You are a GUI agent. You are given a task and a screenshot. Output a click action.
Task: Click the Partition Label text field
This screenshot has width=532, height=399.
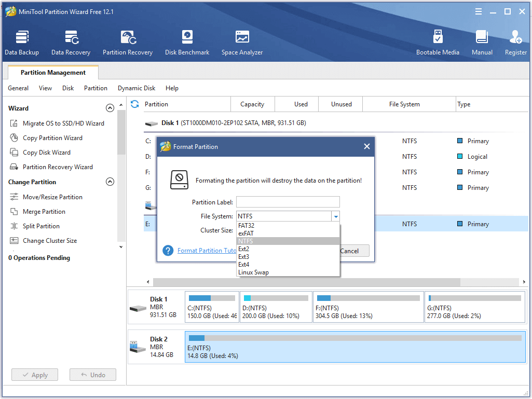point(288,202)
